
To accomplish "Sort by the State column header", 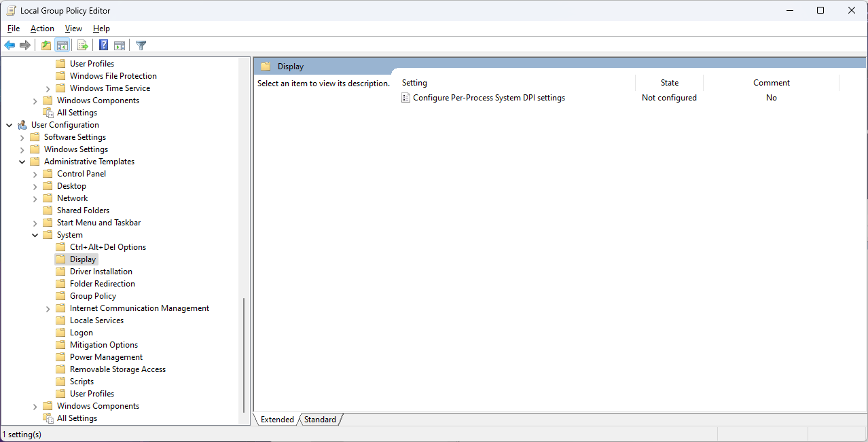I will click(669, 83).
